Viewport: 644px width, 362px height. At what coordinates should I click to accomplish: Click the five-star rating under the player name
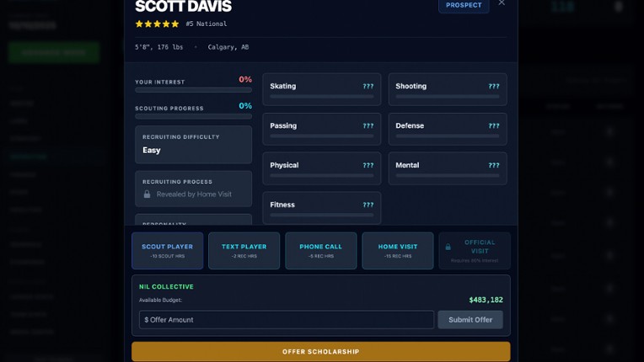(x=158, y=24)
